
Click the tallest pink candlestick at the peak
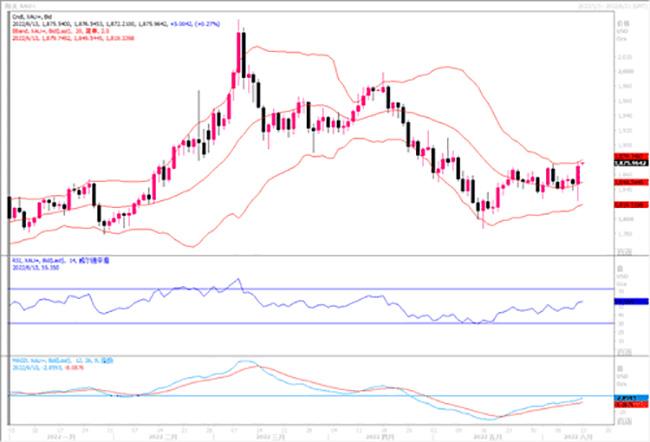(x=241, y=58)
